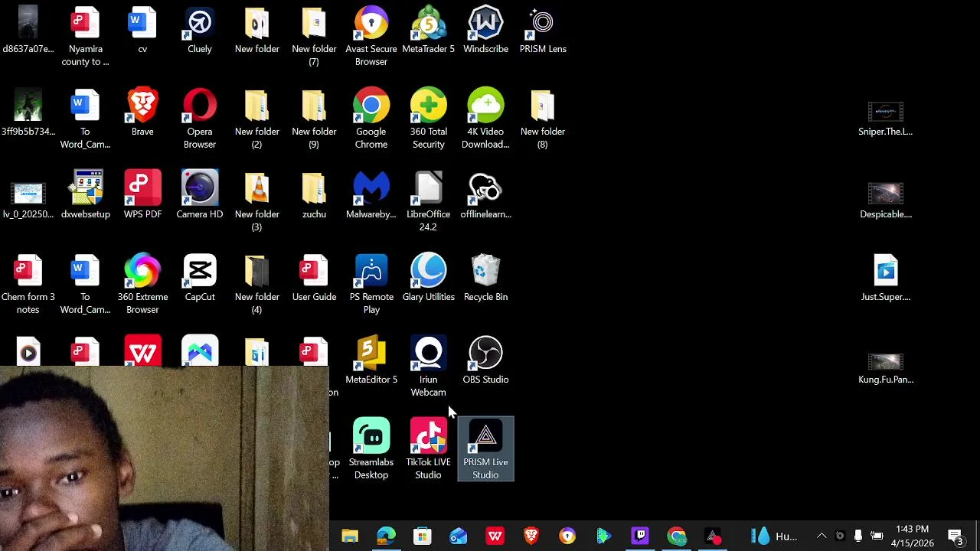
Task: Select the 360 Total Security icon
Action: [x=428, y=119]
